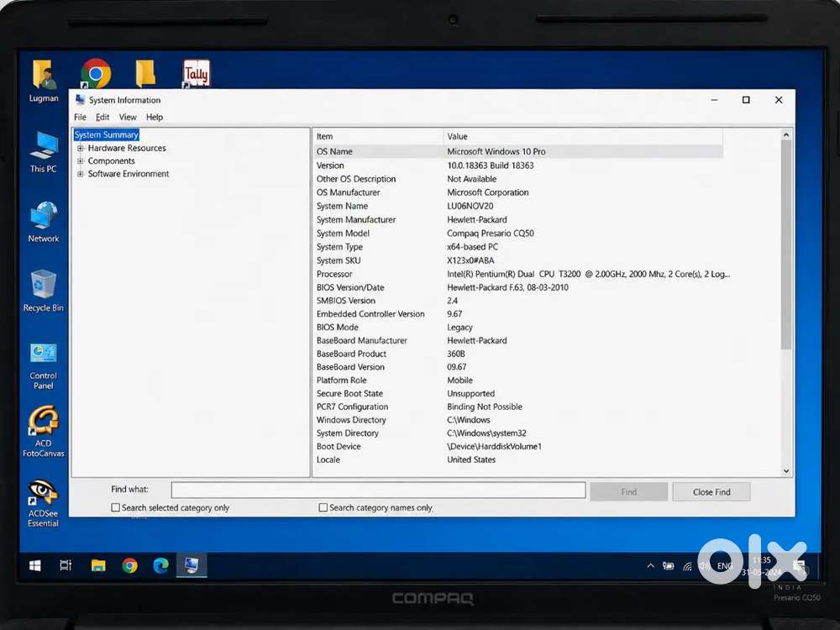Open File Explorer from the taskbar
The image size is (840, 630).
pyautogui.click(x=98, y=565)
